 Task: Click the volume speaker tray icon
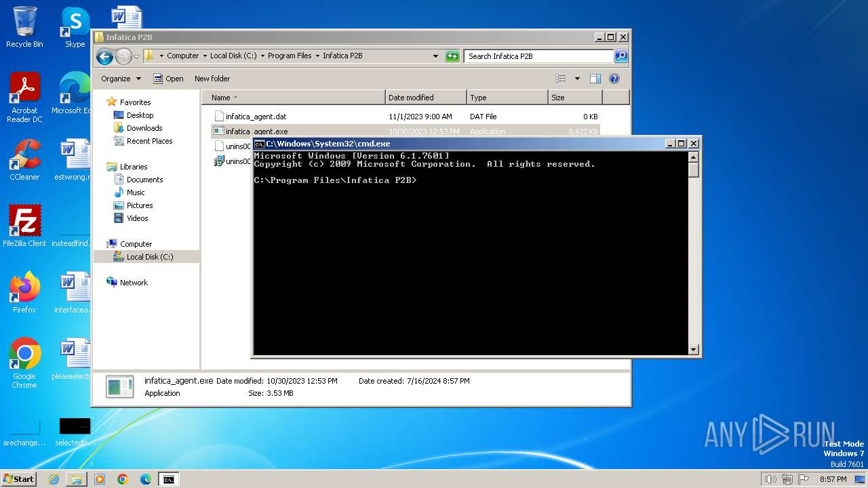pos(770,479)
